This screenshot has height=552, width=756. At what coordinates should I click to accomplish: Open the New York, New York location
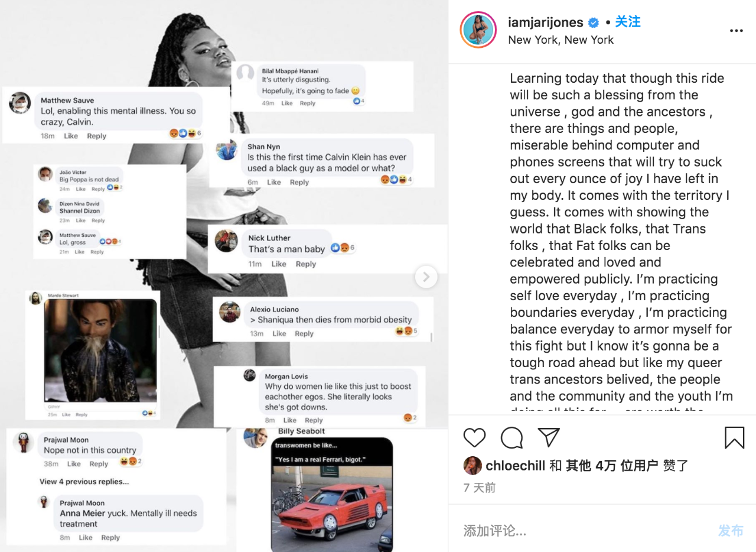click(561, 40)
